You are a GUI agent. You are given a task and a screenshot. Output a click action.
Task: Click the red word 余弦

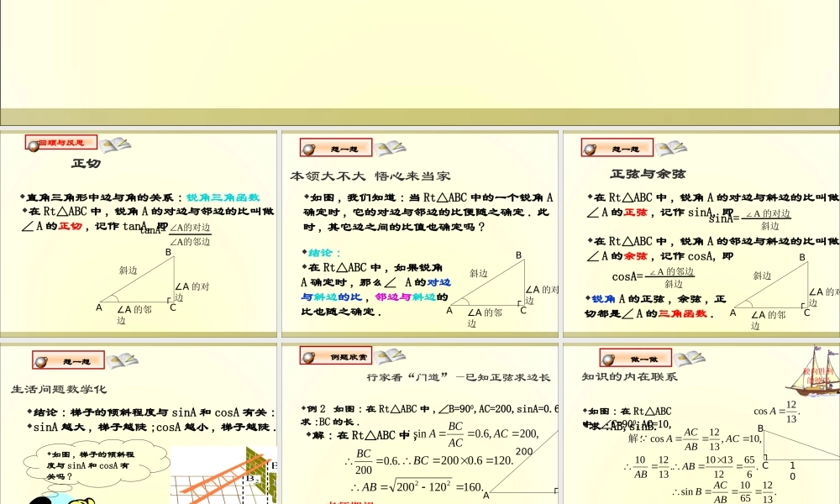(636, 256)
